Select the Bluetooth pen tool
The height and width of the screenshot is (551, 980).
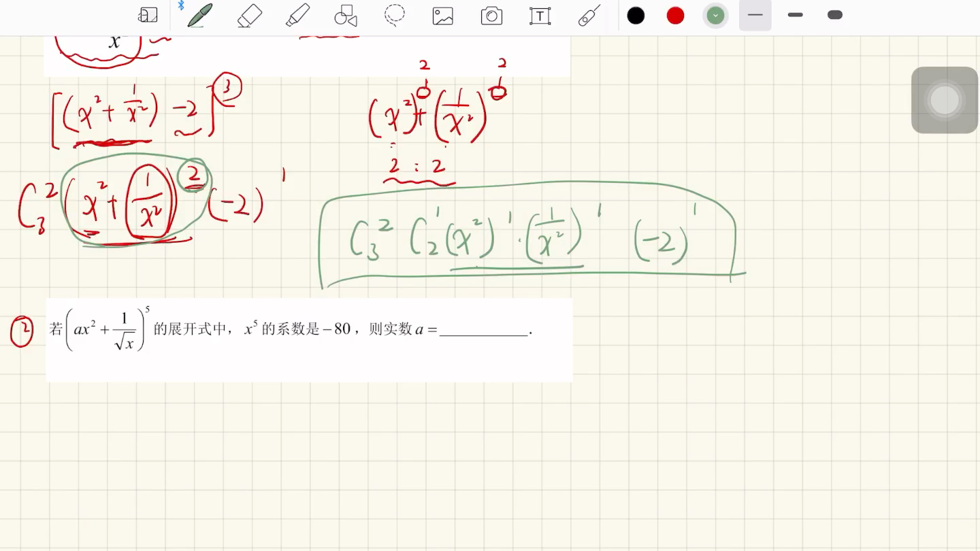(x=198, y=15)
